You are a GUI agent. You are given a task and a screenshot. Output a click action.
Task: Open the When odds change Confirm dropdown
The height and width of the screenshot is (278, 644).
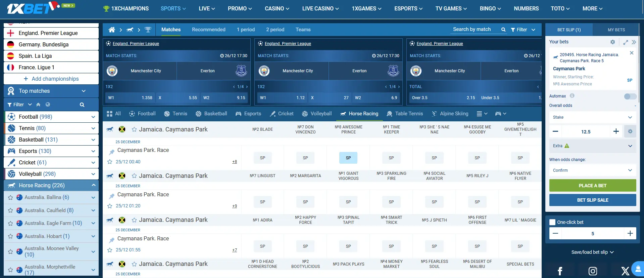pyautogui.click(x=592, y=170)
